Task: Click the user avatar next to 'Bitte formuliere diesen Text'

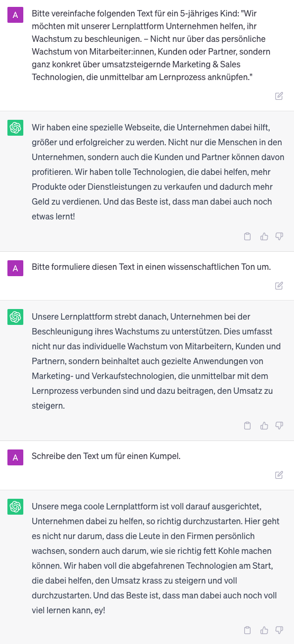Action: (15, 268)
